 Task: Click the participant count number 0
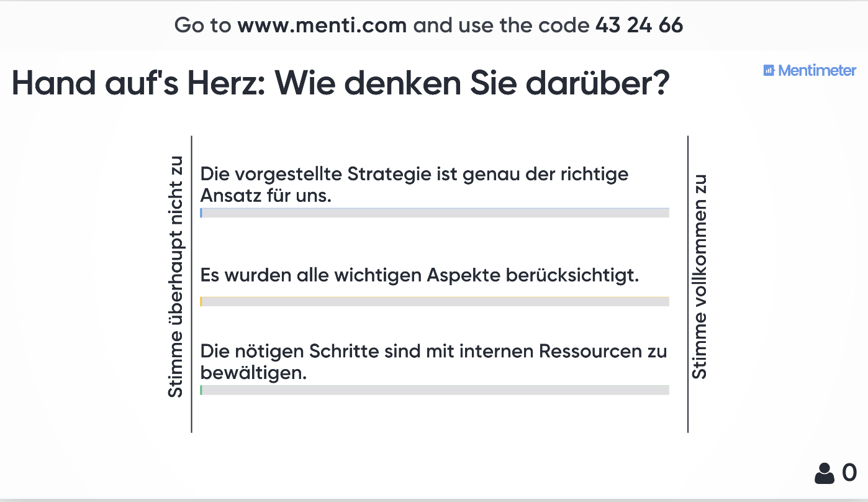[849, 473]
